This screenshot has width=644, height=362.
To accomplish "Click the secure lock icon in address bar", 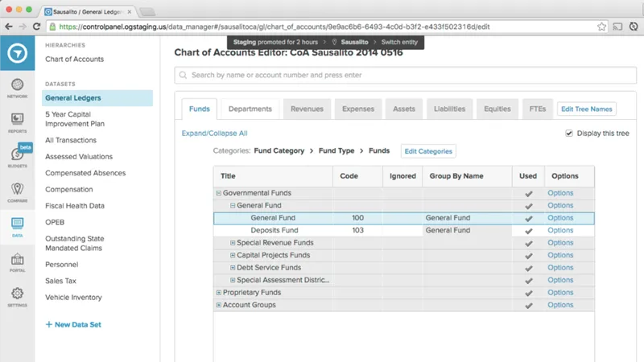I will (52, 27).
